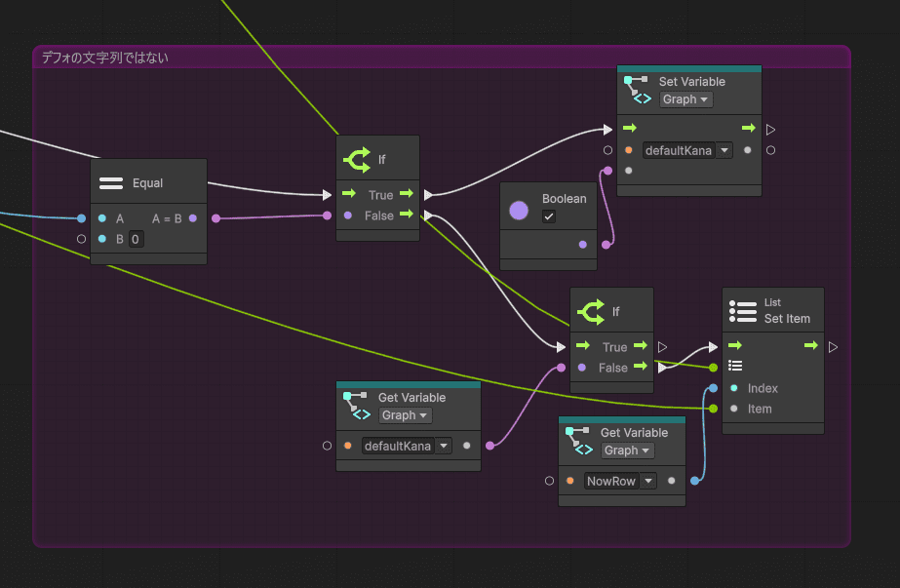Open the defaultKana dropdown in Set Variable
900x588 pixels.
point(687,150)
